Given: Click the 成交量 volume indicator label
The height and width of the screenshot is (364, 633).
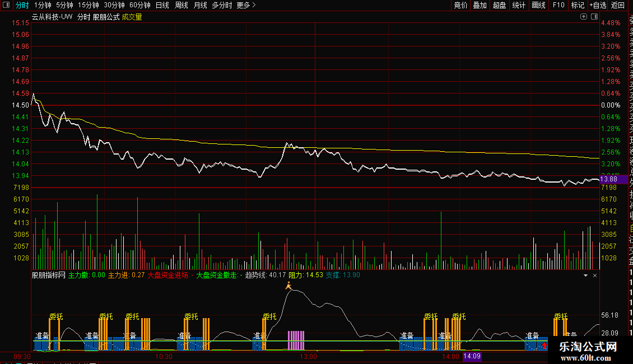Looking at the screenshot, I should click(132, 17).
